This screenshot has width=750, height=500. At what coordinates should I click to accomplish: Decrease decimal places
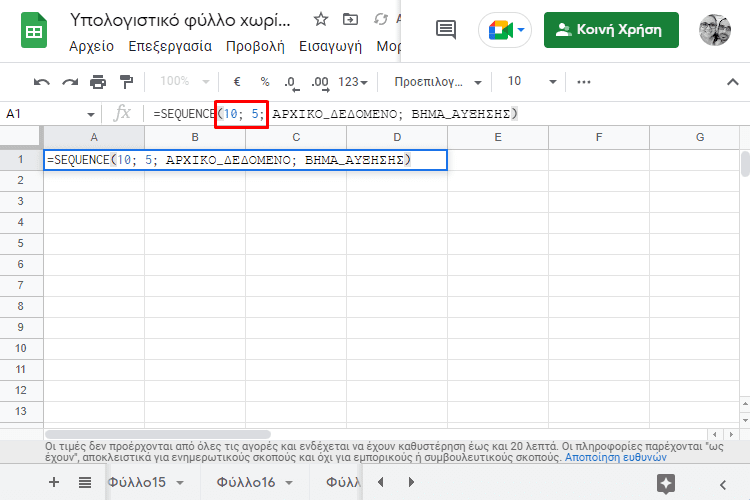point(292,83)
